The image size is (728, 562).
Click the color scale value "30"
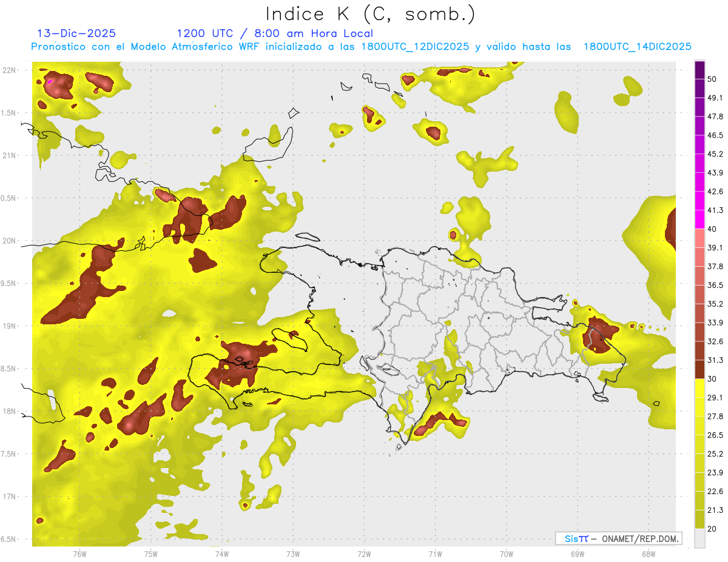(x=713, y=379)
